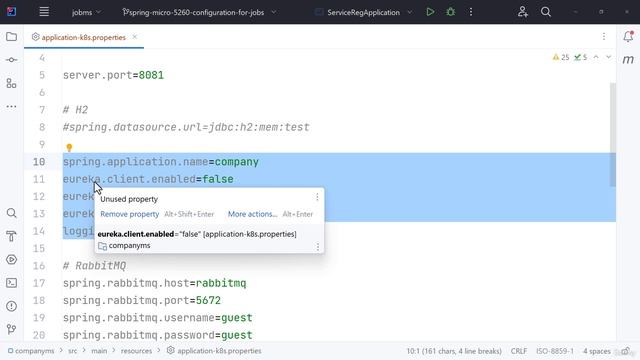Screen dimensions: 640x360
Task: Run ServiceRegApplication
Action: pyautogui.click(x=430, y=12)
